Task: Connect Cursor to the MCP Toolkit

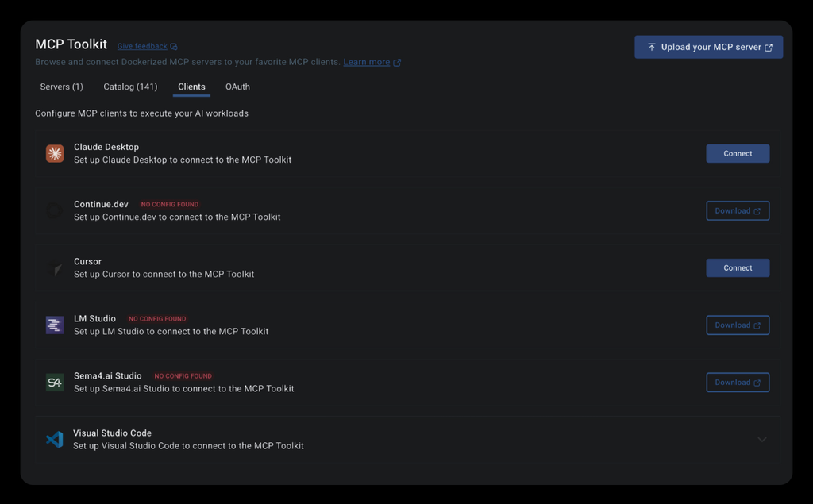Action: [738, 268]
